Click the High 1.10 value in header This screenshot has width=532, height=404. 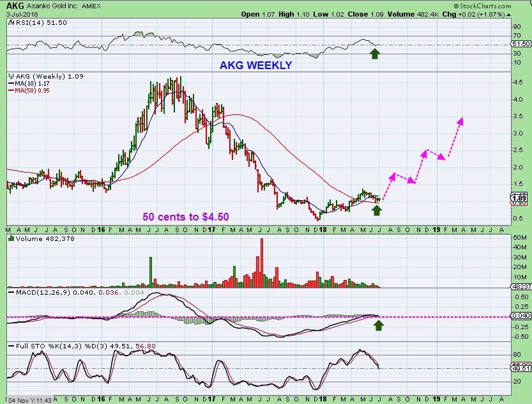coord(294,15)
